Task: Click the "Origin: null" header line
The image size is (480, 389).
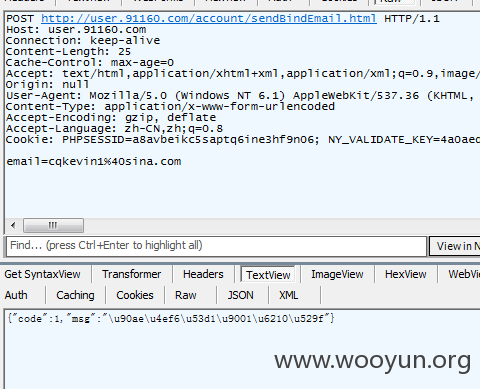Action: pos(48,85)
